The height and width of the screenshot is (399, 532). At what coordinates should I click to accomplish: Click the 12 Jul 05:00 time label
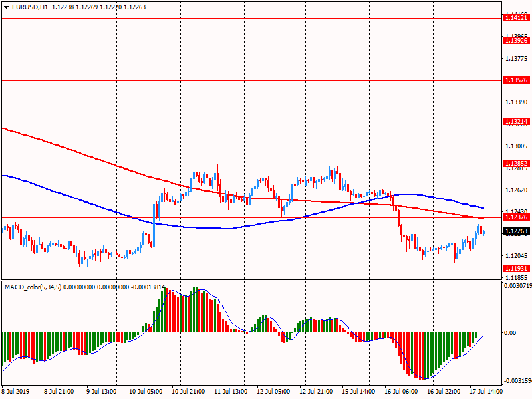[x=273, y=391]
